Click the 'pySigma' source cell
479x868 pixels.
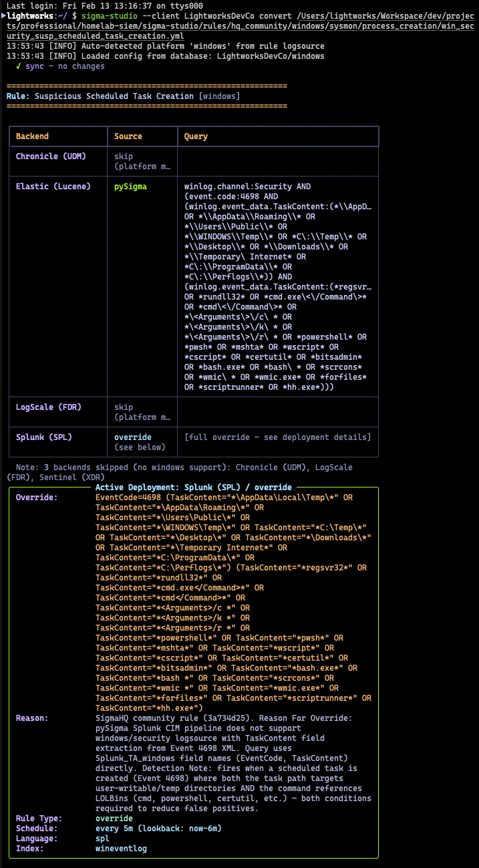pyautogui.click(x=131, y=187)
